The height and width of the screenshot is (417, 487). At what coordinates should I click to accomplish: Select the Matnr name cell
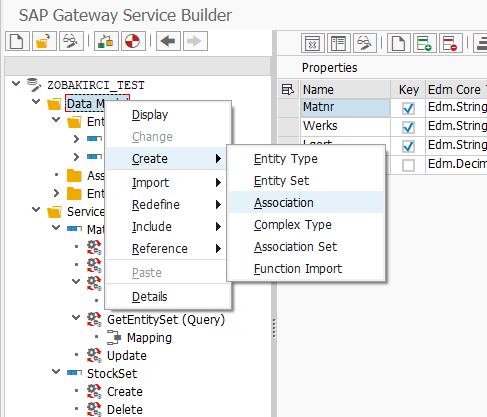tap(345, 107)
